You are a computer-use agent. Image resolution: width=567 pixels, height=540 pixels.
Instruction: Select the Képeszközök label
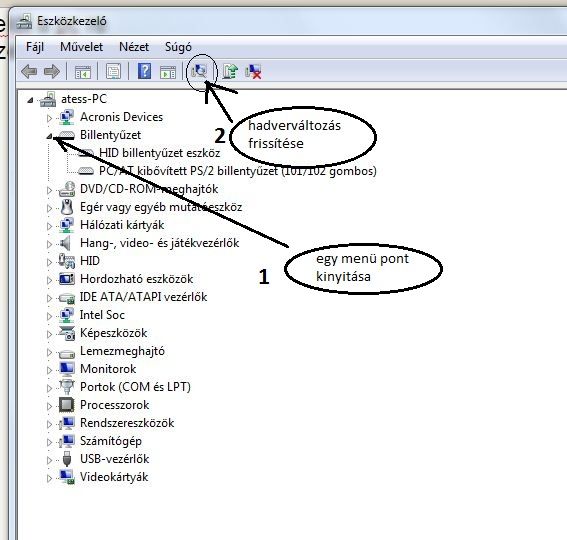tap(114, 333)
